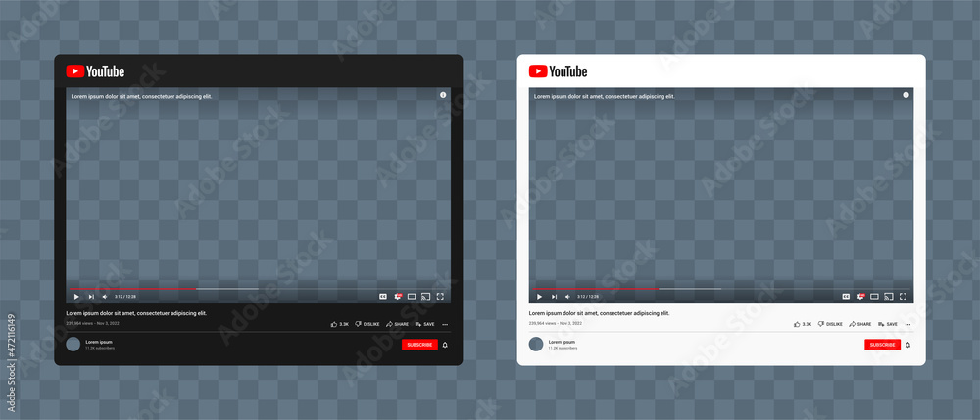The image size is (980, 420).
Task: Click the 11.2K subscribers text in the dark player
Action: (100, 348)
